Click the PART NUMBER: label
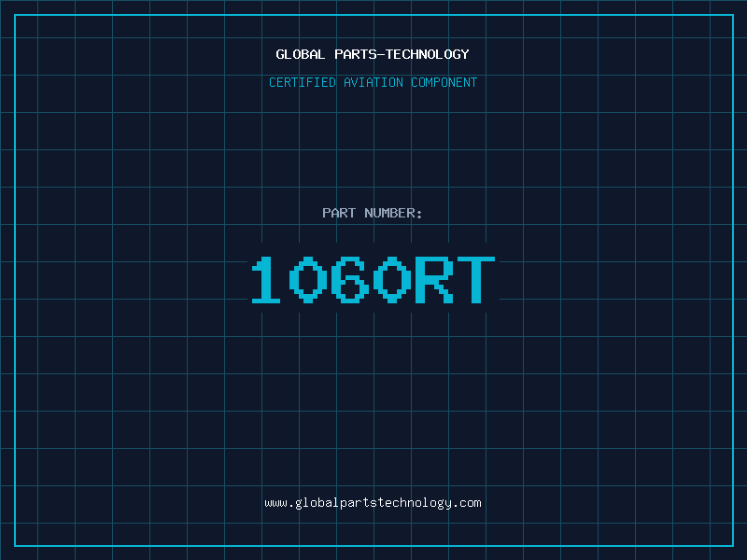 (373, 213)
